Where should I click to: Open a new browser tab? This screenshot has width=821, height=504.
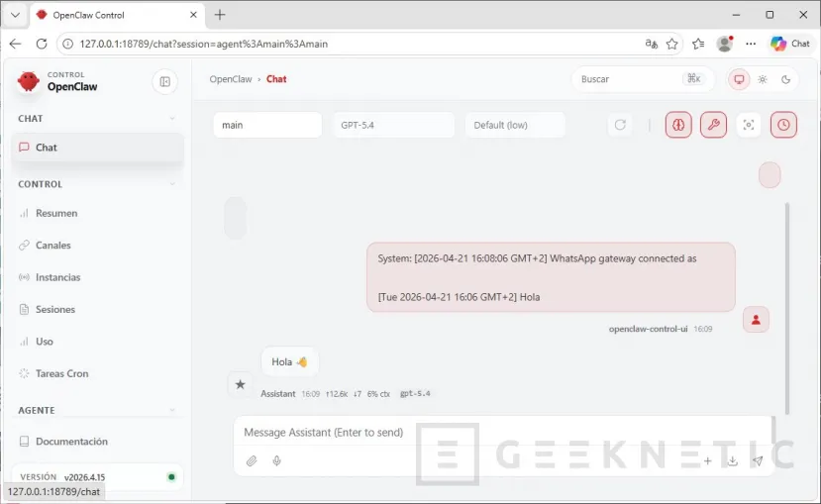[220, 15]
